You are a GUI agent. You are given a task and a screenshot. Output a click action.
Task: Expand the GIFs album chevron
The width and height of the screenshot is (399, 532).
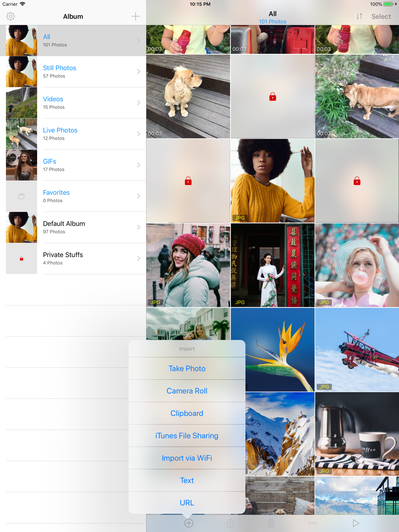tap(139, 165)
